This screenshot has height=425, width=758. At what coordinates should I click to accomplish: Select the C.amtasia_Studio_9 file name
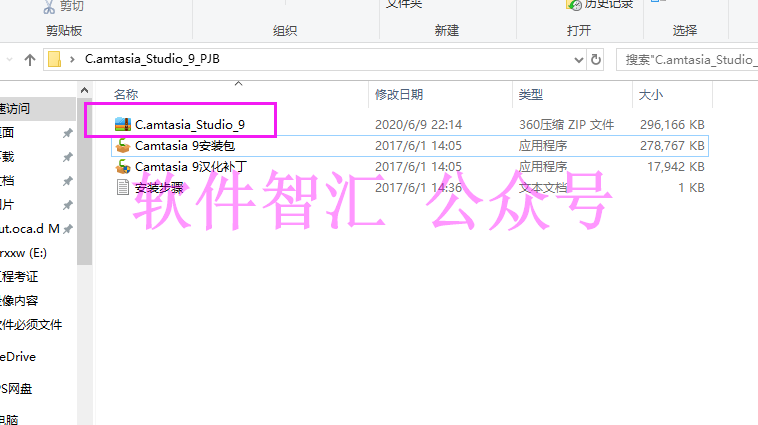point(190,125)
